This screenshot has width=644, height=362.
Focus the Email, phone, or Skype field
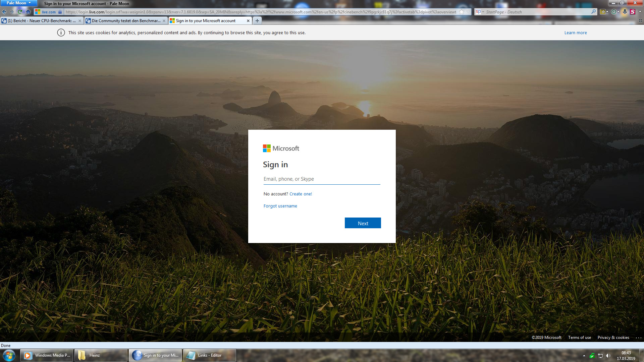click(321, 179)
